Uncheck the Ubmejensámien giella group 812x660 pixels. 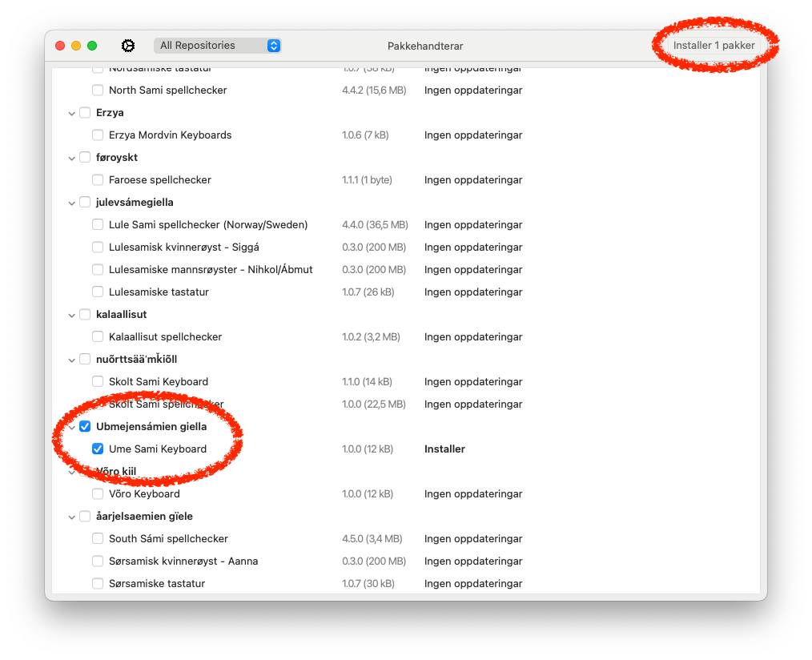[x=85, y=426]
